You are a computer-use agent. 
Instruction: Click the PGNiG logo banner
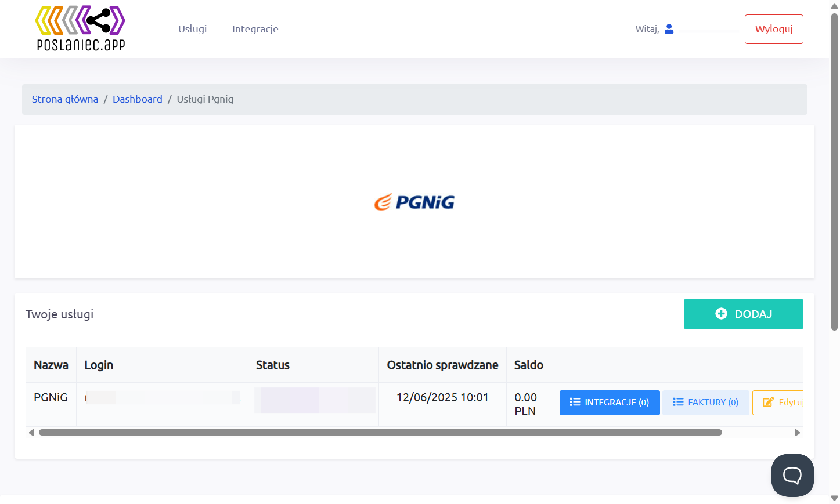(x=414, y=202)
